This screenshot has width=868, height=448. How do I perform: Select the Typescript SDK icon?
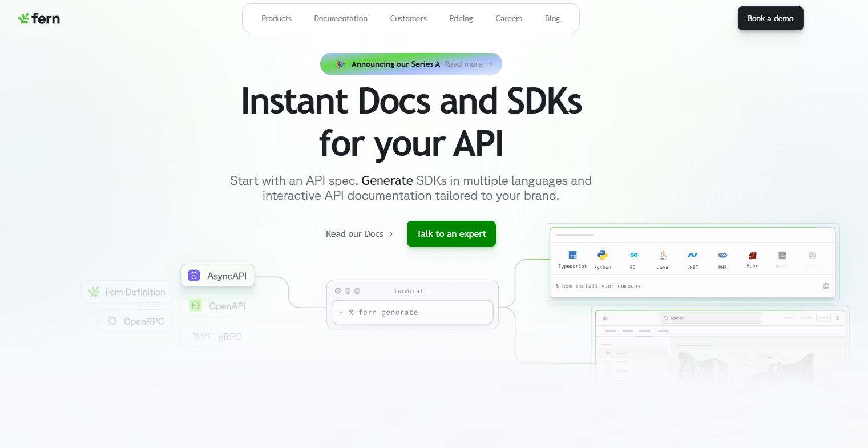tap(572, 255)
